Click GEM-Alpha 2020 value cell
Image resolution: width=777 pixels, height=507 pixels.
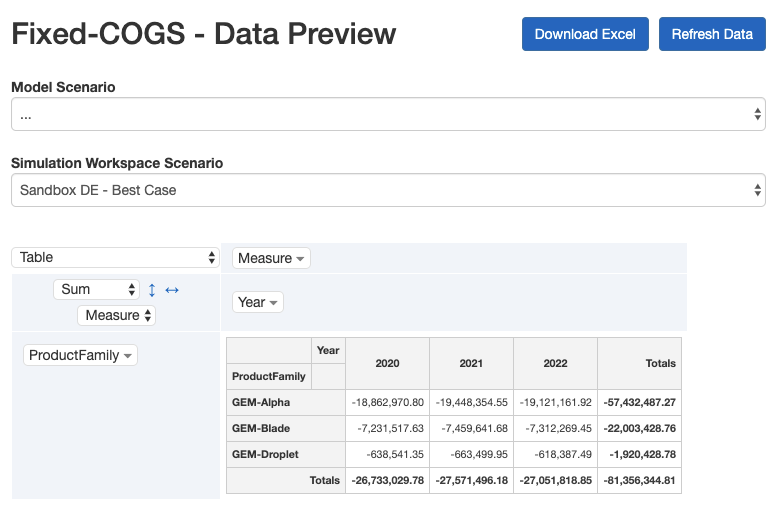[x=388, y=402]
